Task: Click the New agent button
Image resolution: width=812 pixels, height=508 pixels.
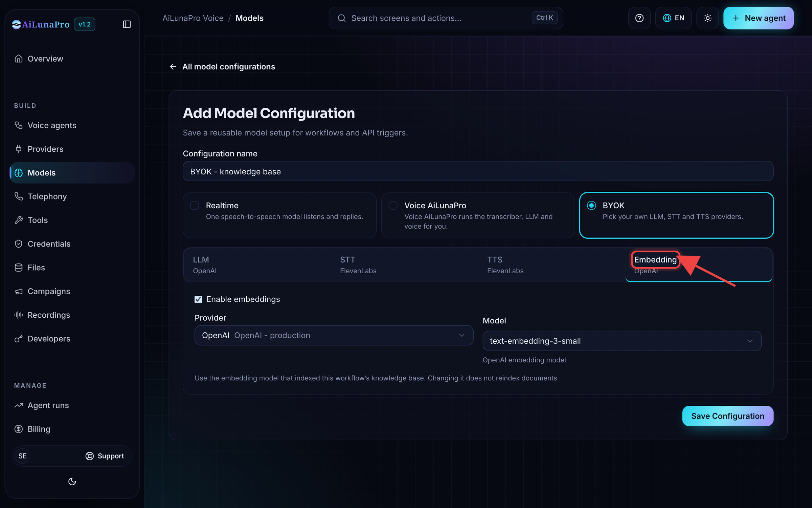Action: pos(759,18)
